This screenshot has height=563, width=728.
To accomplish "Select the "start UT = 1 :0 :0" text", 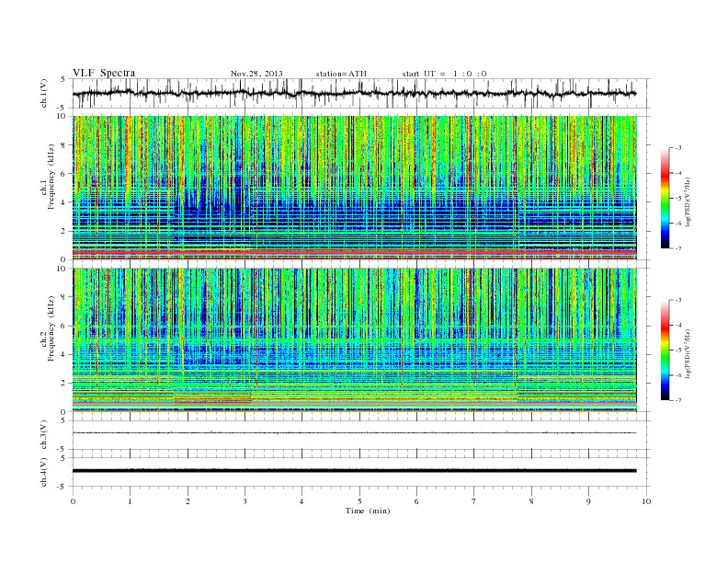I will pyautogui.click(x=444, y=74).
